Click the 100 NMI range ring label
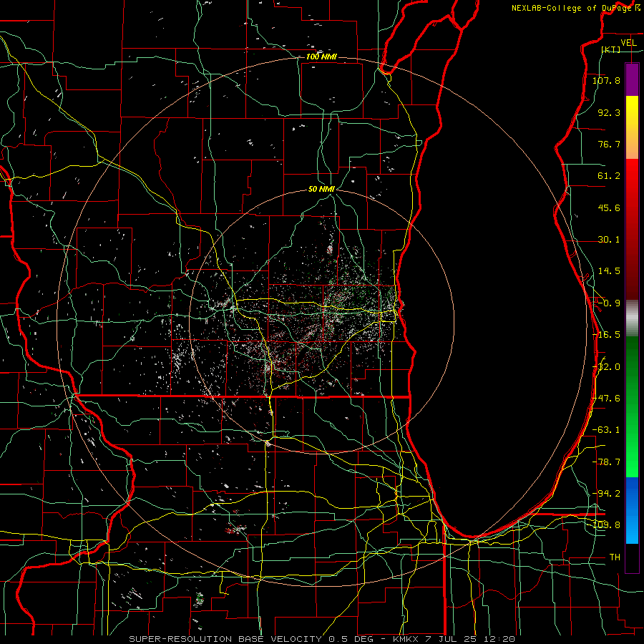Image resolution: width=644 pixels, height=644 pixels. pos(321,57)
